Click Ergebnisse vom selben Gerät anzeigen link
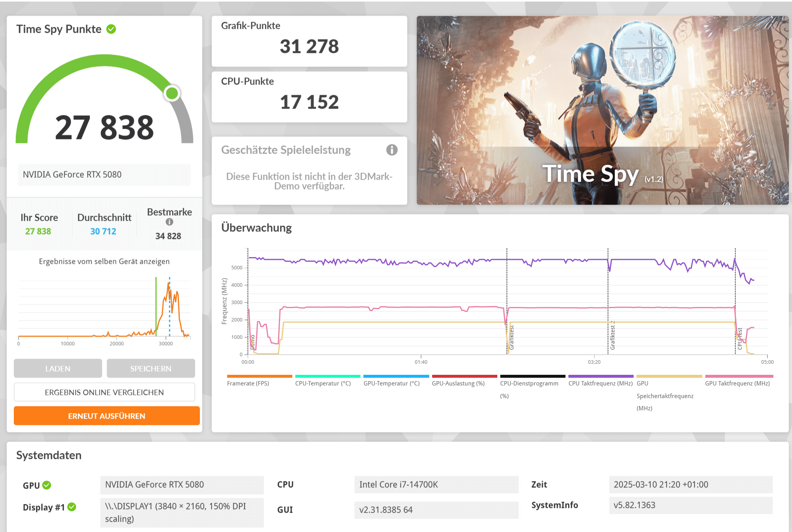This screenshot has width=792, height=532. click(104, 261)
